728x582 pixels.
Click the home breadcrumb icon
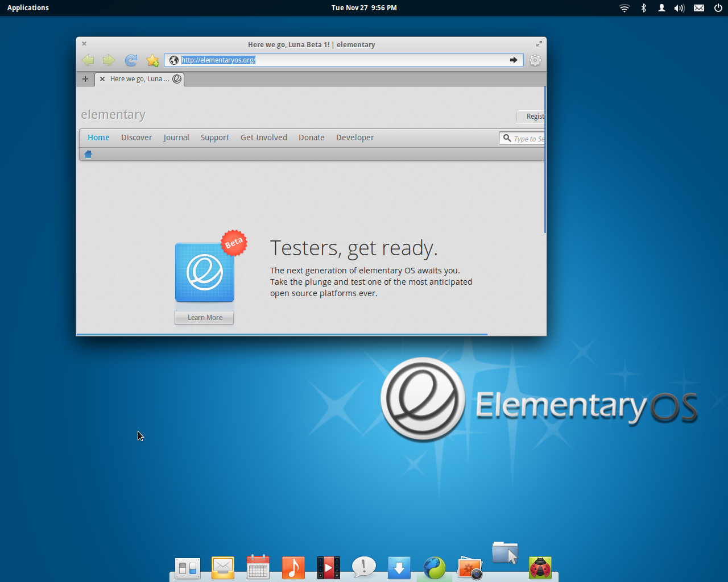[88, 154]
